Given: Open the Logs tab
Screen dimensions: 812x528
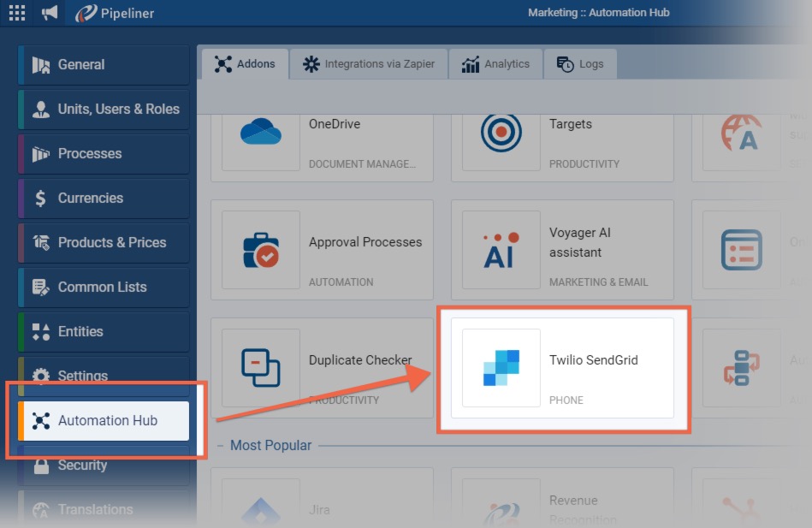Looking at the screenshot, I should pos(580,64).
